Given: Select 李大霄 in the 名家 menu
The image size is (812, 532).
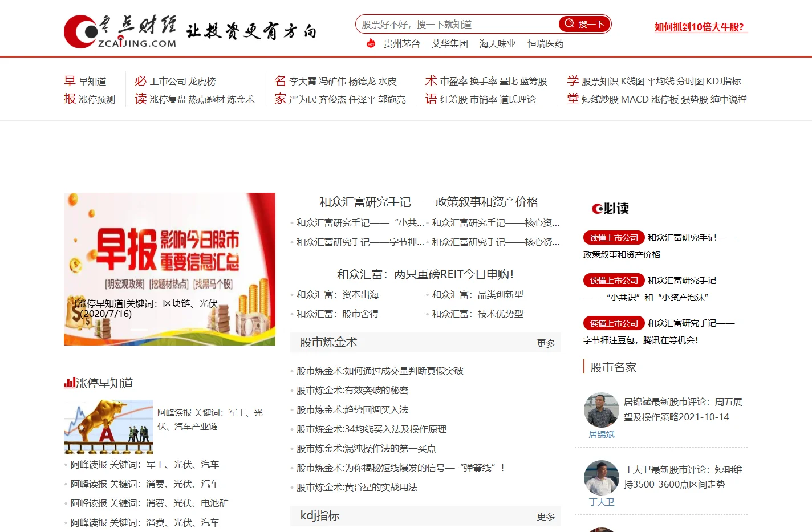Looking at the screenshot, I should 303,82.
